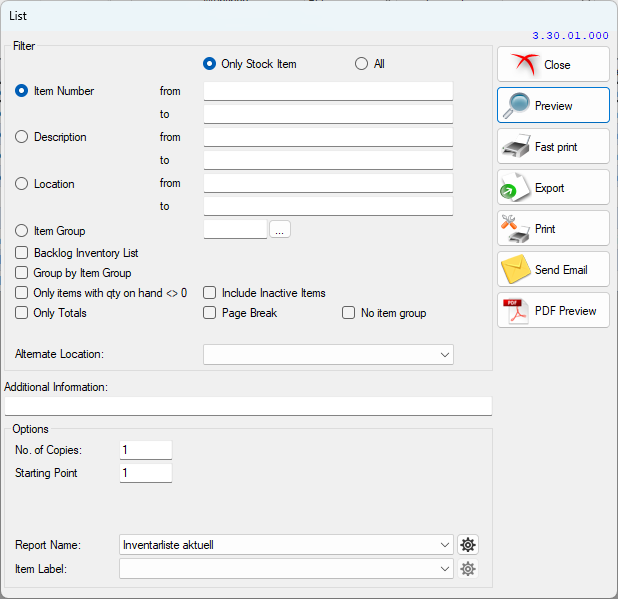
Task: Click the Fast print printer icon
Action: click(x=516, y=146)
